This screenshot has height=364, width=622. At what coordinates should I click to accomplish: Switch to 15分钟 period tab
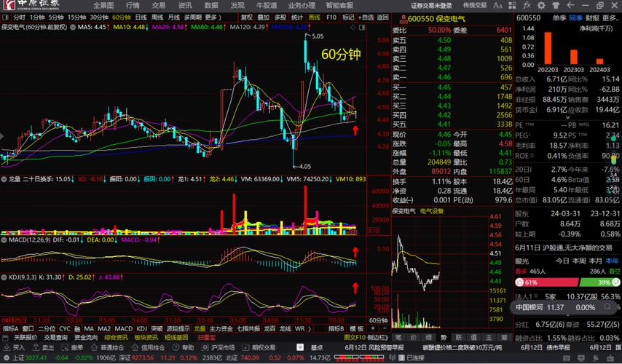pos(77,17)
